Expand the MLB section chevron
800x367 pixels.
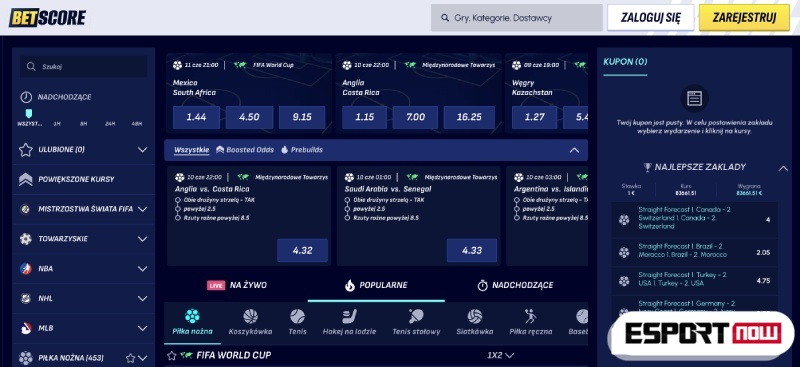click(x=142, y=328)
